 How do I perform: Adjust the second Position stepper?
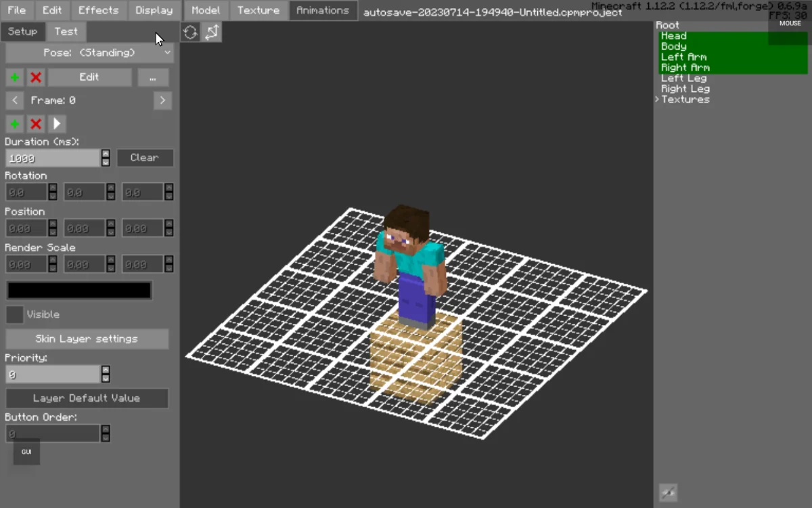coord(111,228)
